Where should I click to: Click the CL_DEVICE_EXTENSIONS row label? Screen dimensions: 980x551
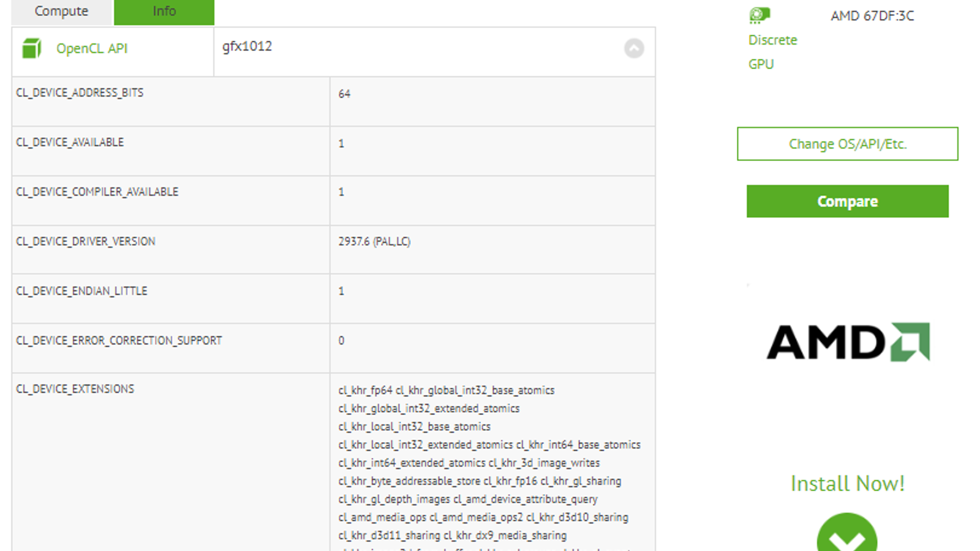click(75, 389)
